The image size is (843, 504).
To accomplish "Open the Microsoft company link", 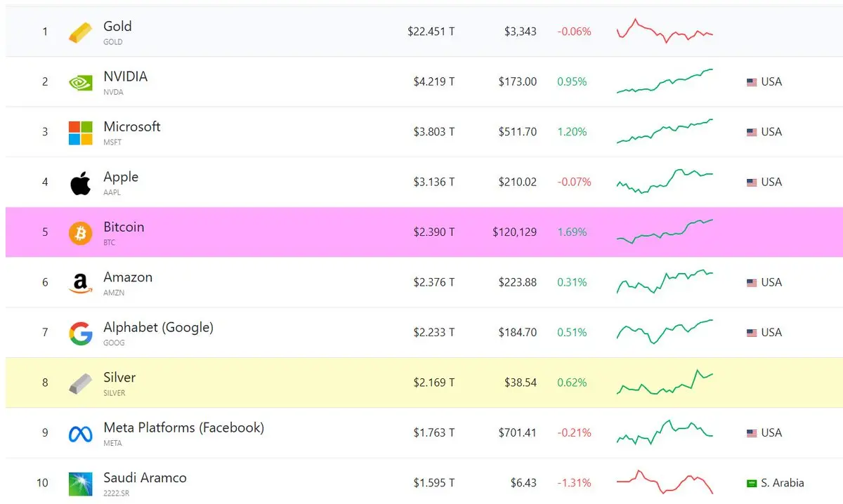I will click(x=132, y=126).
